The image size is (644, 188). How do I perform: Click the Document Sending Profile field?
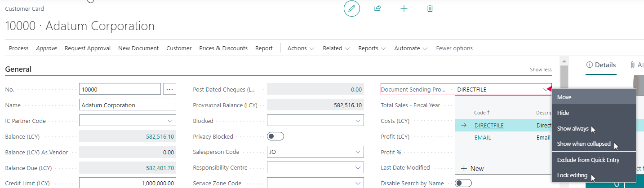point(503,89)
